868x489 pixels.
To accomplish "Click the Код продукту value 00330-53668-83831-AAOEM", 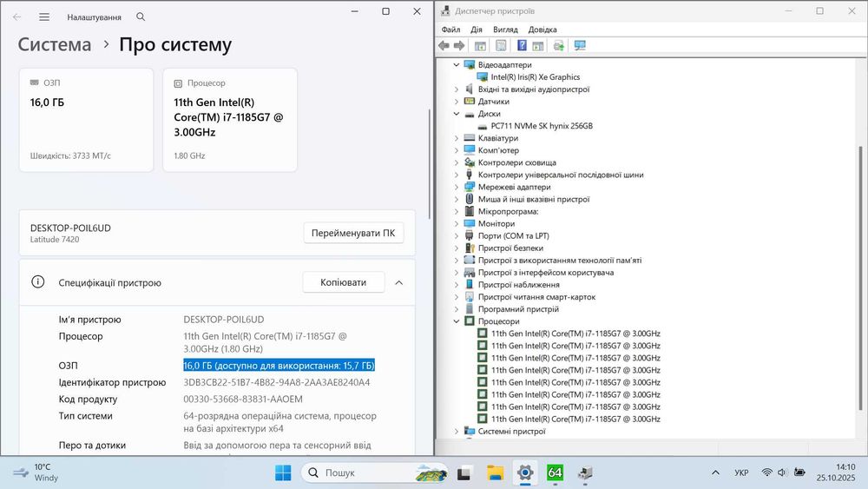I will pyautogui.click(x=243, y=399).
